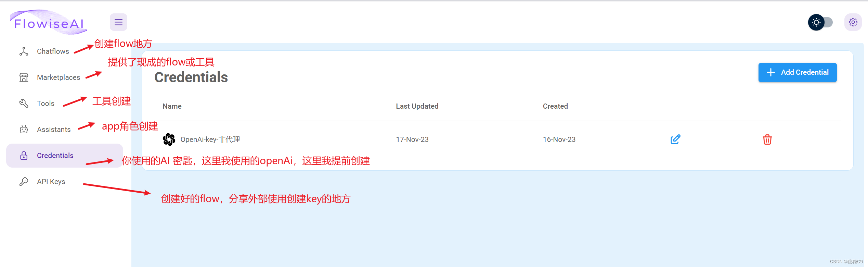Click the Add Credential button
The width and height of the screenshot is (868, 267).
point(798,72)
